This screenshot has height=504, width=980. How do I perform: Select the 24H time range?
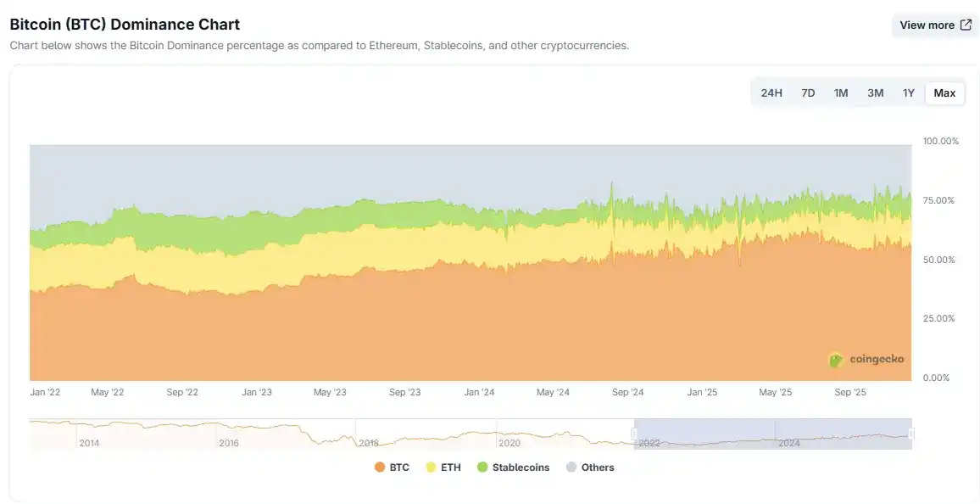click(771, 92)
